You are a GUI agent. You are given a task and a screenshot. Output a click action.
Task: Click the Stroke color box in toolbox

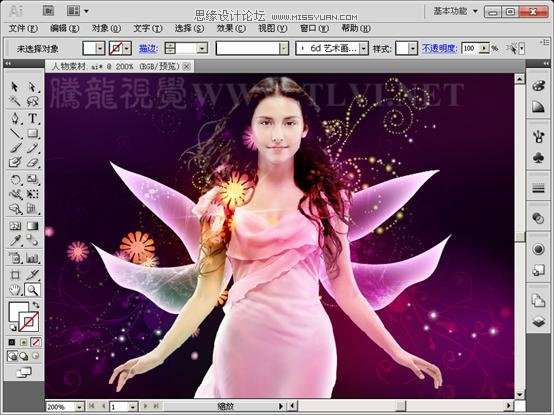pos(29,321)
